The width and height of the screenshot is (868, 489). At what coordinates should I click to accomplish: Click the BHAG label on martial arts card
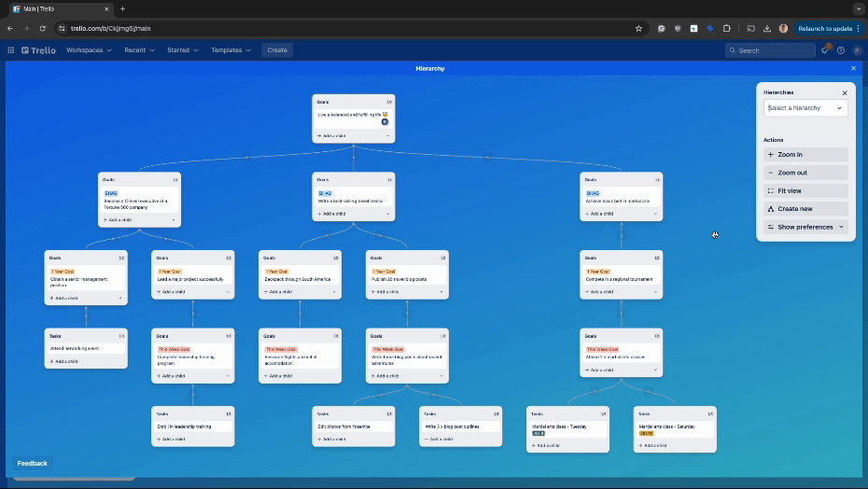(x=593, y=193)
